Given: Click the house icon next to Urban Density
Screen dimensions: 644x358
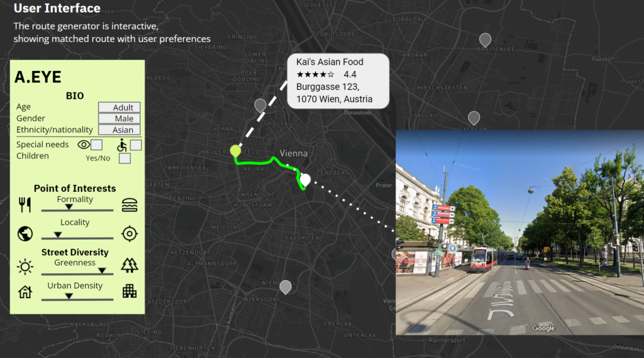Looking at the screenshot, I should (x=25, y=291).
